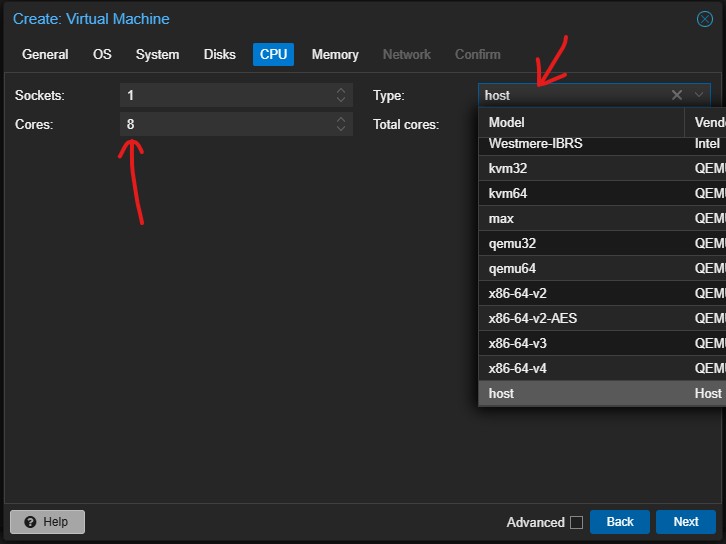The height and width of the screenshot is (544, 726).
Task: Go to Next wizard step
Action: [685, 522]
